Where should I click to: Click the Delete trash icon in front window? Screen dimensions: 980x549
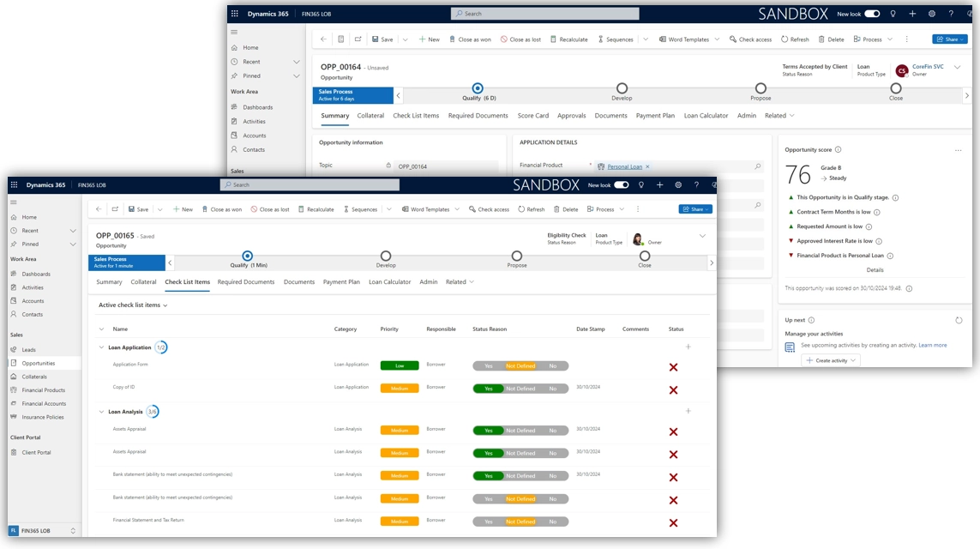(x=556, y=209)
